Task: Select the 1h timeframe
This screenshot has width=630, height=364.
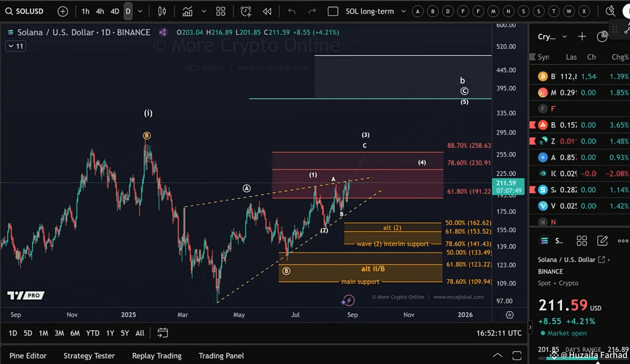Action: tap(86, 11)
